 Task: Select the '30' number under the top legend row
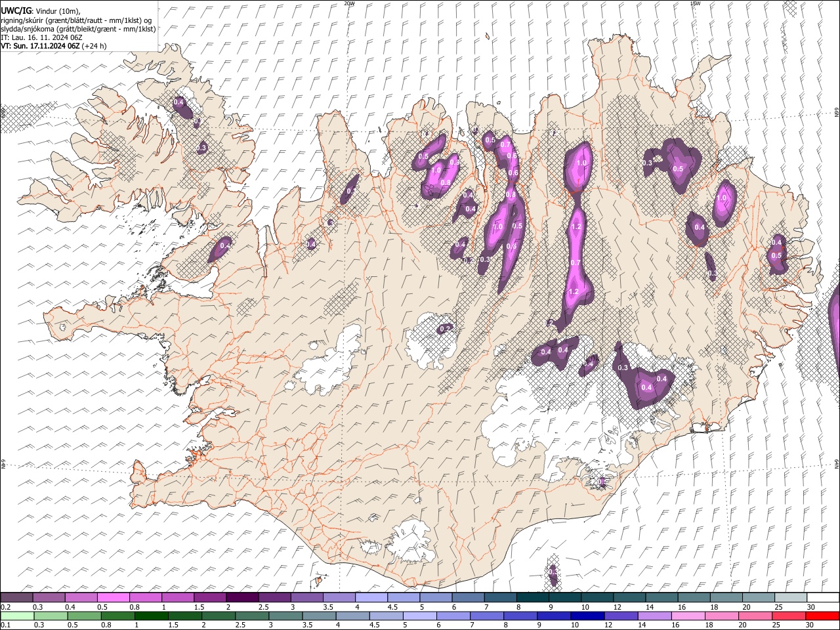point(810,607)
